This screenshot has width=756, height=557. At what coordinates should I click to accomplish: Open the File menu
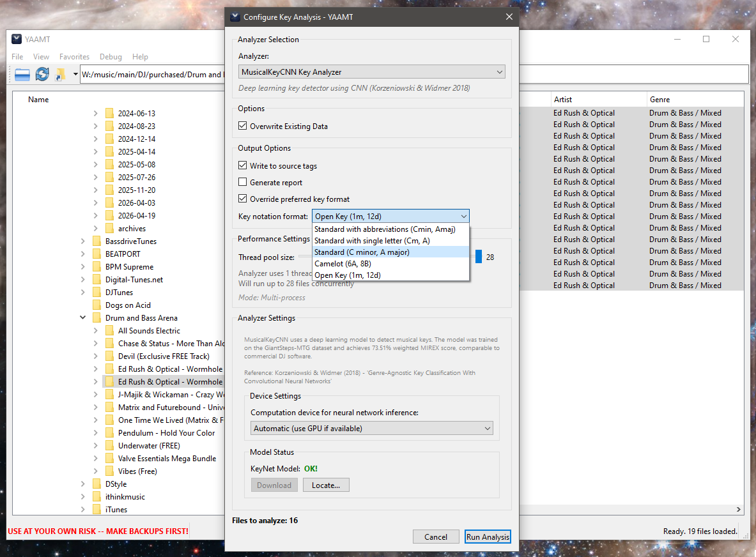coord(17,57)
